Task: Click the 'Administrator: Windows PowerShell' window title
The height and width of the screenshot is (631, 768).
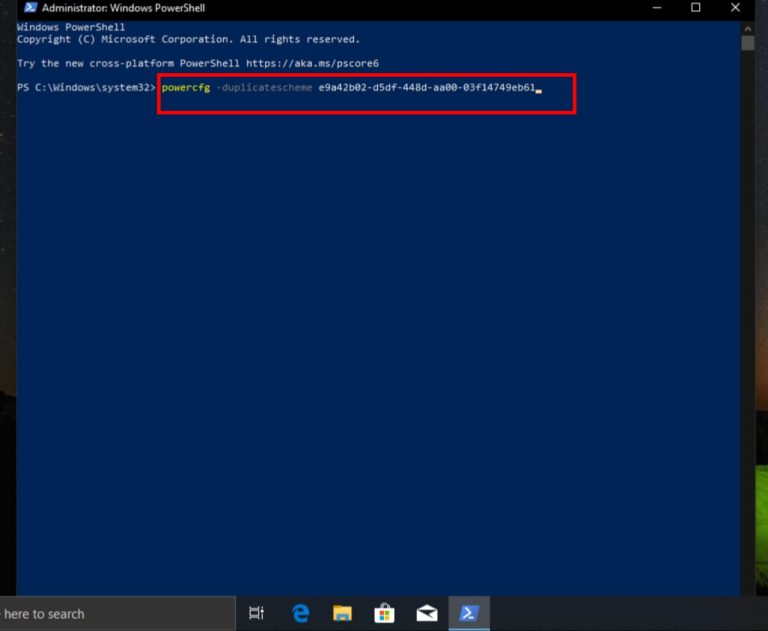Action: [123, 8]
